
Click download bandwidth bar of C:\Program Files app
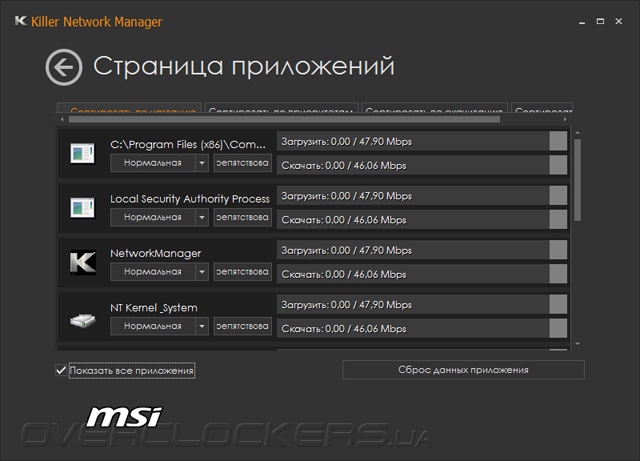tap(422, 165)
